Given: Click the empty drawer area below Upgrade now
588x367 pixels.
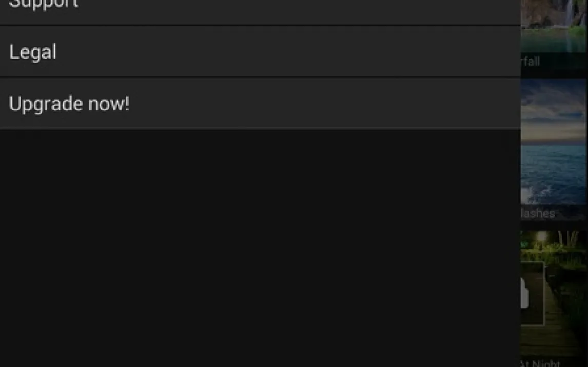Looking at the screenshot, I should click(x=257, y=246).
